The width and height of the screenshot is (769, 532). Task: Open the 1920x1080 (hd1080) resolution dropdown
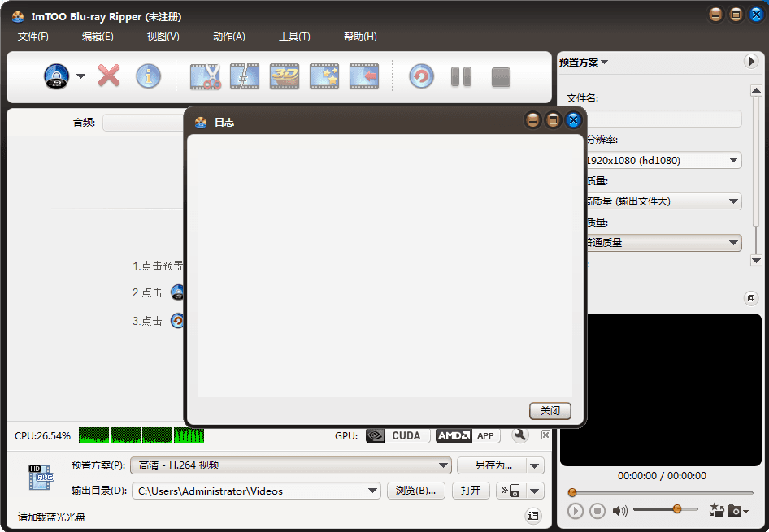tap(663, 160)
